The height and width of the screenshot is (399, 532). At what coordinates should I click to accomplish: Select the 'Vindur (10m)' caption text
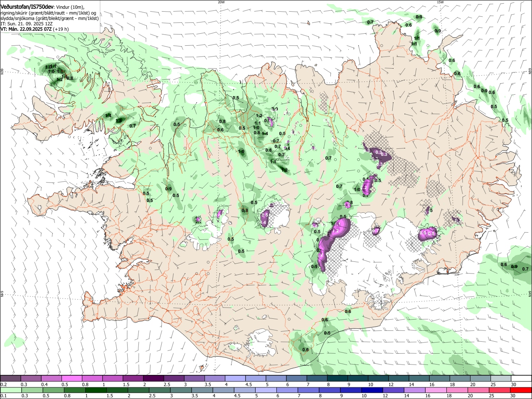click(x=71, y=7)
